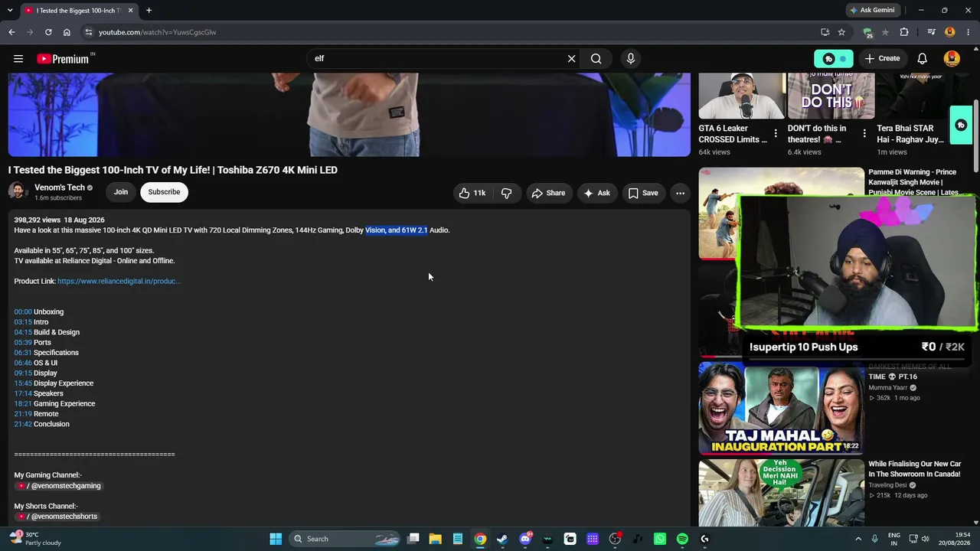Screen dimensions: 980x551
Task: Open File Explorer from the taskbar
Action: click(435, 539)
